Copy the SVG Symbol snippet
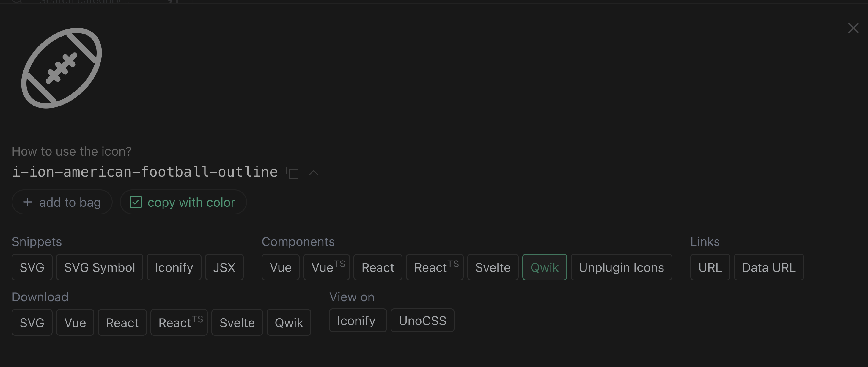 (99, 267)
